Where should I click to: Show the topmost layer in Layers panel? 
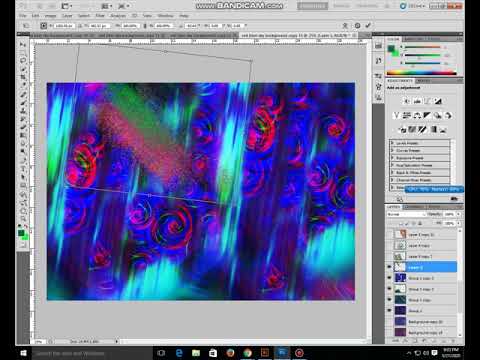click(x=389, y=234)
